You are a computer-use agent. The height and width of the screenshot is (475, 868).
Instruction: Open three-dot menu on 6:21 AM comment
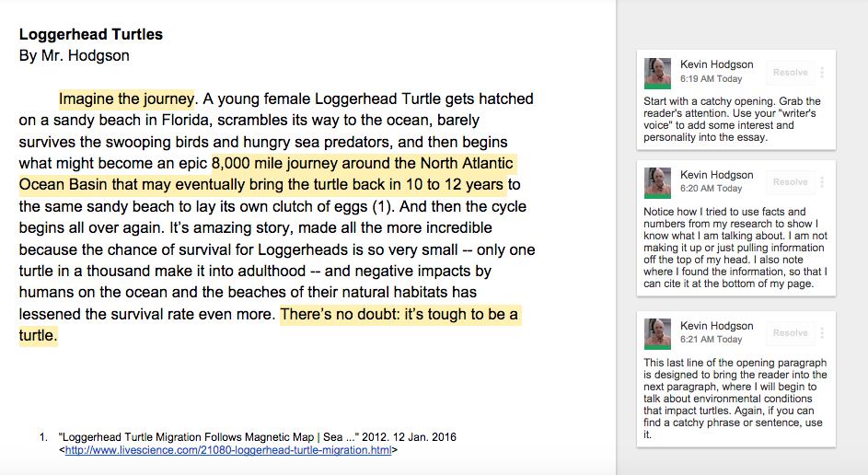[x=822, y=332]
